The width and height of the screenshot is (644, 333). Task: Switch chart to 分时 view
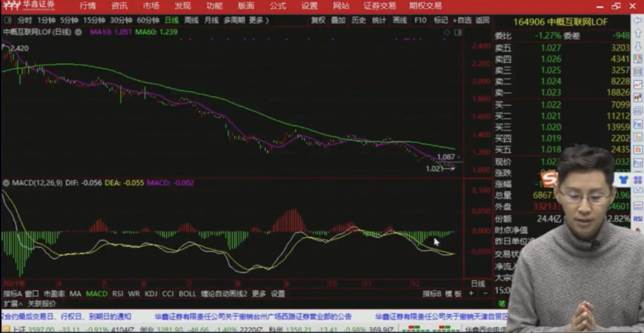24,20
